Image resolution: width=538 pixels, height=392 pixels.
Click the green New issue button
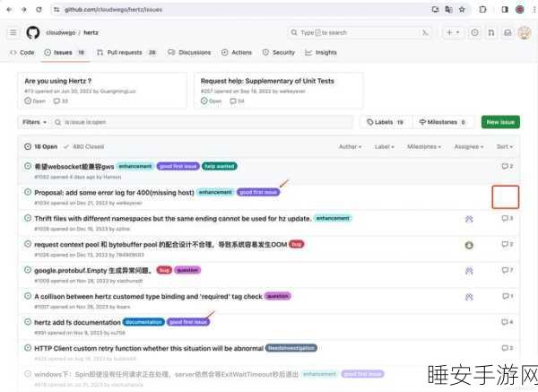[500, 122]
